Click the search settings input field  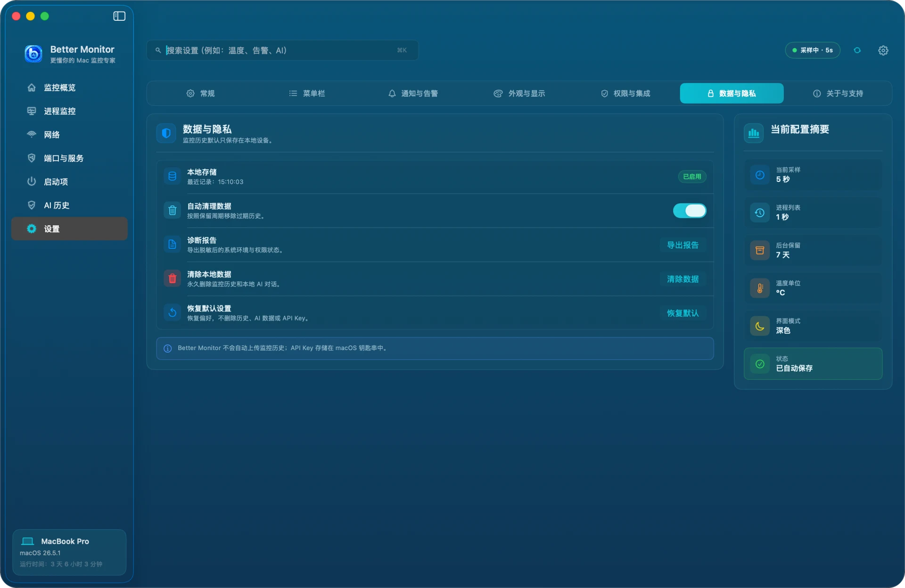point(282,50)
